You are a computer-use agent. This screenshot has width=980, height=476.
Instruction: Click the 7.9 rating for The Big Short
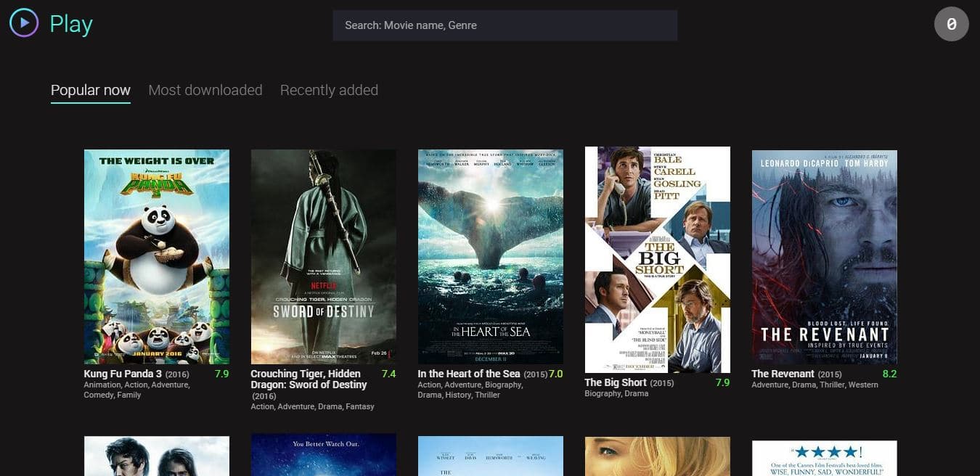(x=722, y=382)
